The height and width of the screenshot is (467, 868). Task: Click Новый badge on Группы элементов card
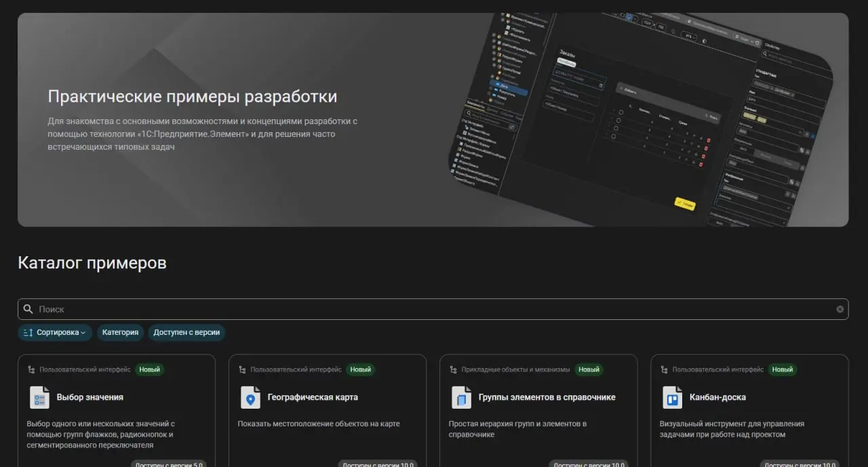tap(589, 369)
